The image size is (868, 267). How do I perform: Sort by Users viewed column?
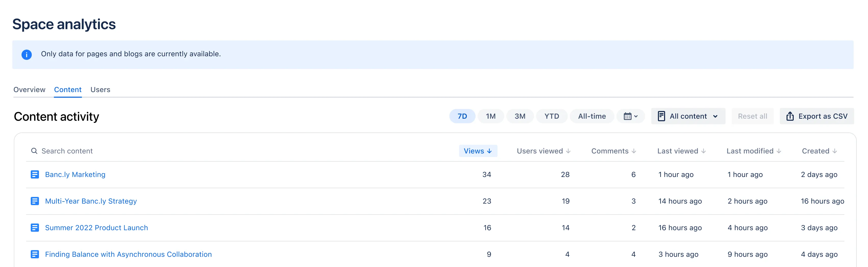[x=543, y=151]
